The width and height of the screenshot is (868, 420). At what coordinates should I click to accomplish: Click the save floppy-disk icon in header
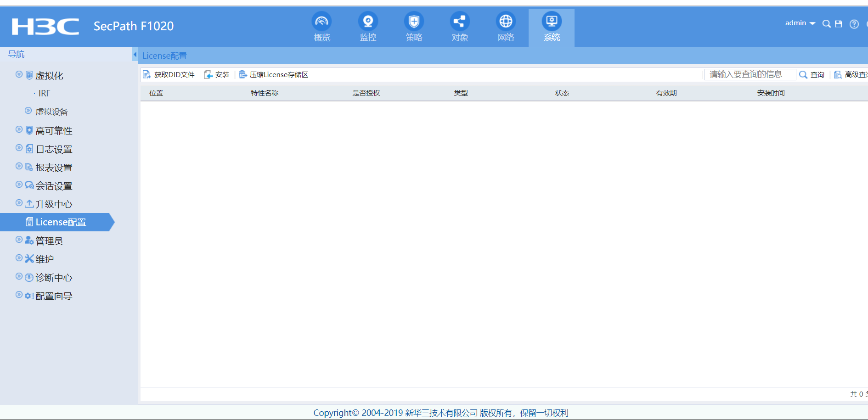[x=839, y=24]
